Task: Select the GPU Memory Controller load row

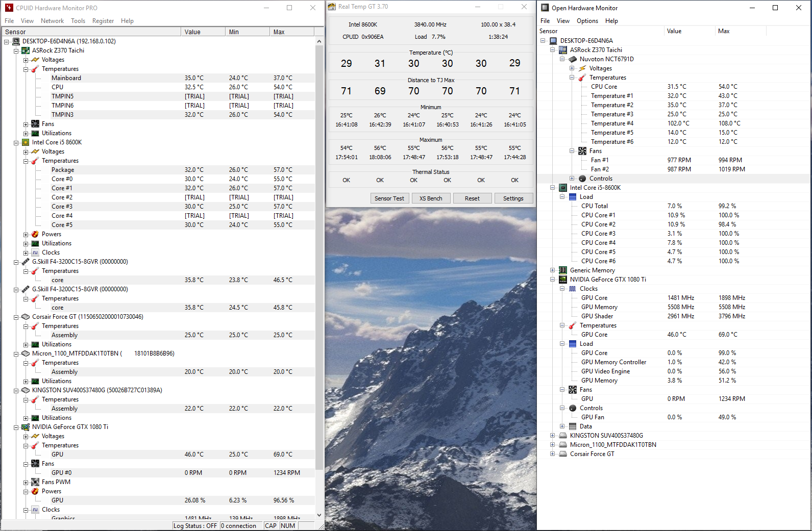Action: [674, 362]
